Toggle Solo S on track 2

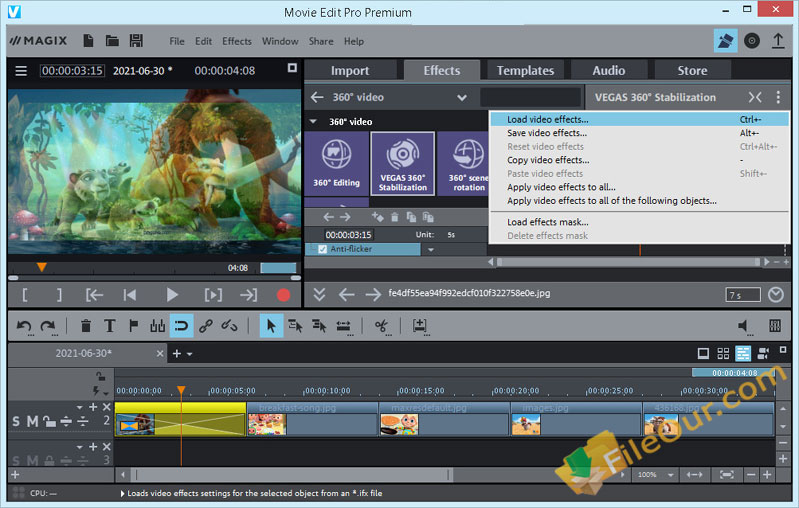[x=16, y=421]
